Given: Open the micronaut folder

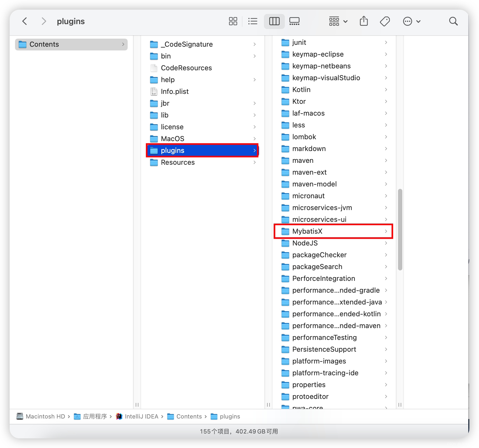Looking at the screenshot, I should pyautogui.click(x=334, y=196).
